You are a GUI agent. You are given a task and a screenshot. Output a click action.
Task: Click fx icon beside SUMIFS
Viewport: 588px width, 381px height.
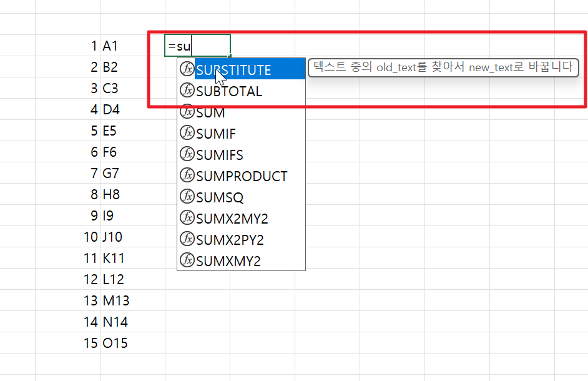[187, 154]
